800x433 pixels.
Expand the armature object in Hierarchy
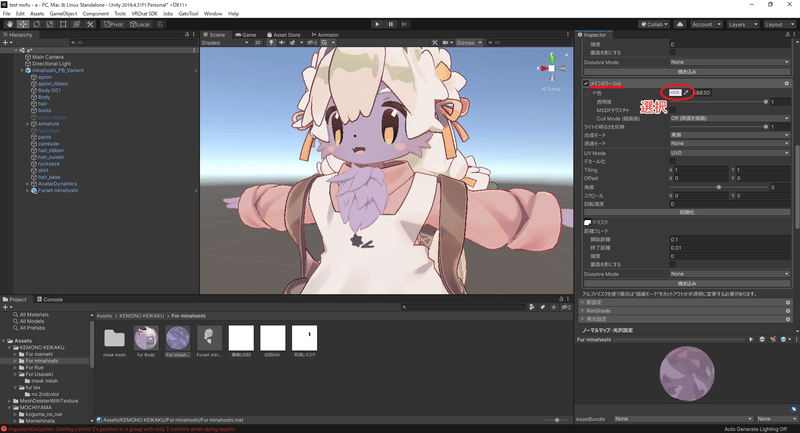28,124
